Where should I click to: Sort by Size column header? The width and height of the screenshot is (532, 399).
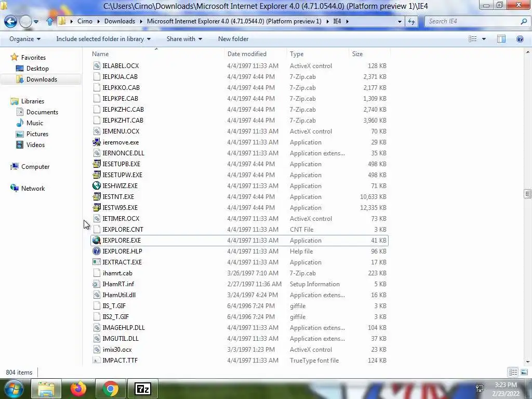tap(357, 54)
